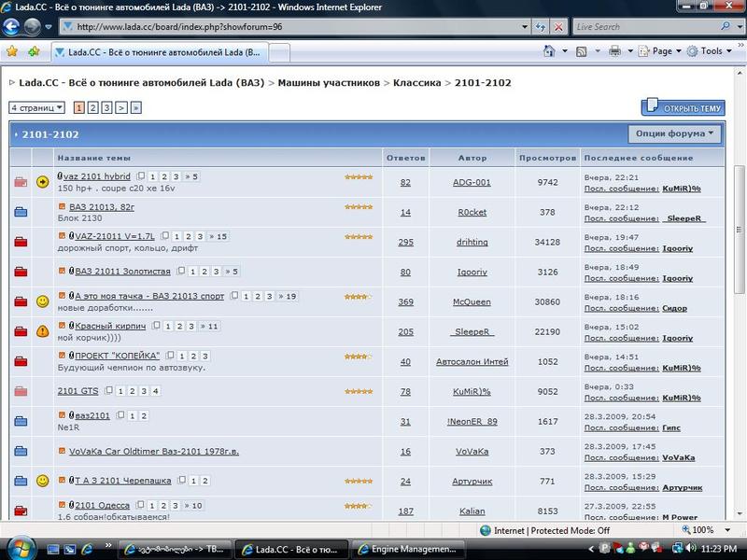The width and height of the screenshot is (747, 560).
Task: Click the Live Search input box
Action: 647,27
